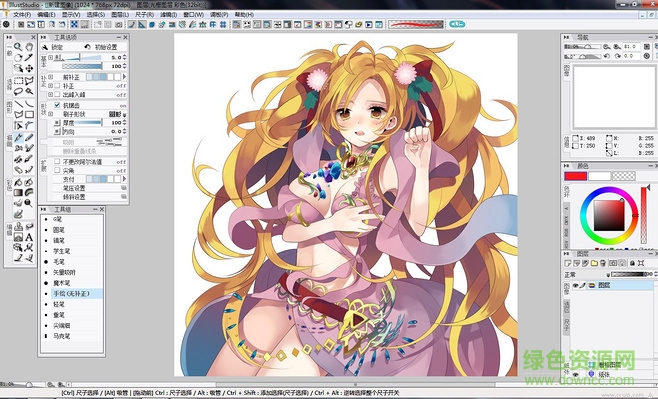Click the 锁定 button in tool options
Viewport: 658px width, 399px height.
tap(53, 47)
